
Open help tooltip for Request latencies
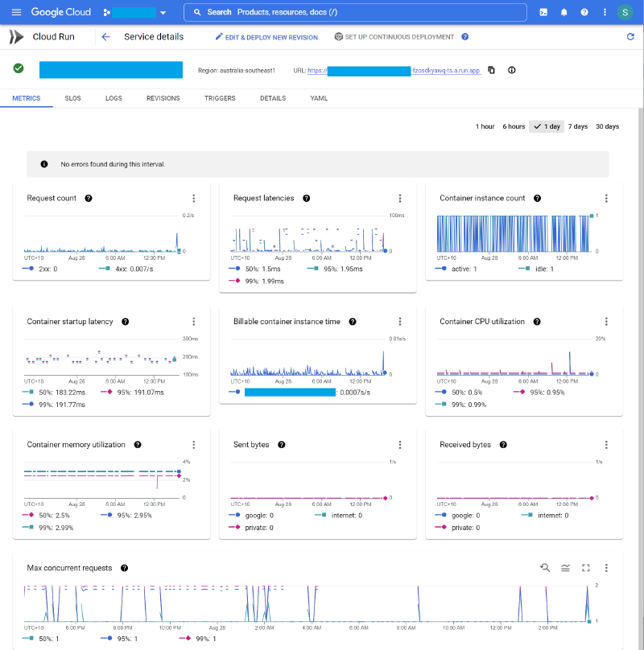tap(306, 198)
